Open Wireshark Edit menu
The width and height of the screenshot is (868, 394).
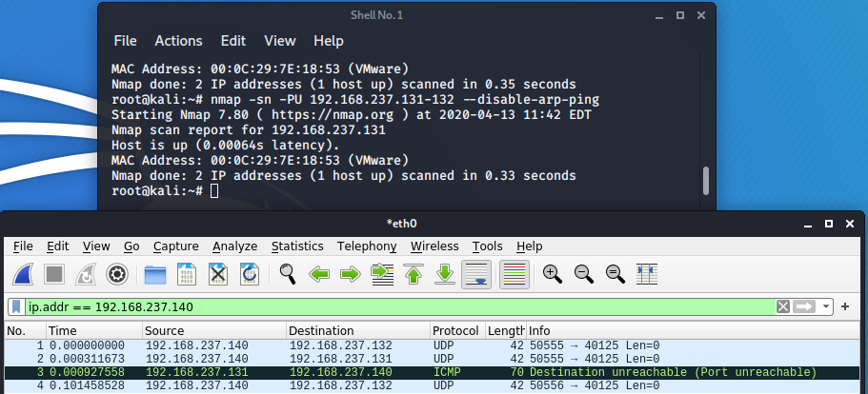pyautogui.click(x=57, y=246)
